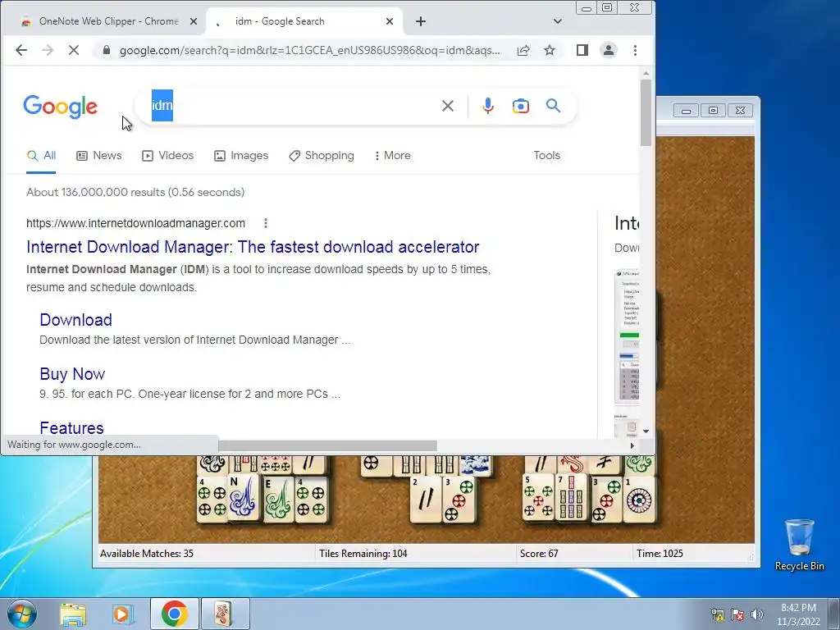Click Chrome taskbar icon
Image resolution: width=840 pixels, height=630 pixels.
pos(175,614)
